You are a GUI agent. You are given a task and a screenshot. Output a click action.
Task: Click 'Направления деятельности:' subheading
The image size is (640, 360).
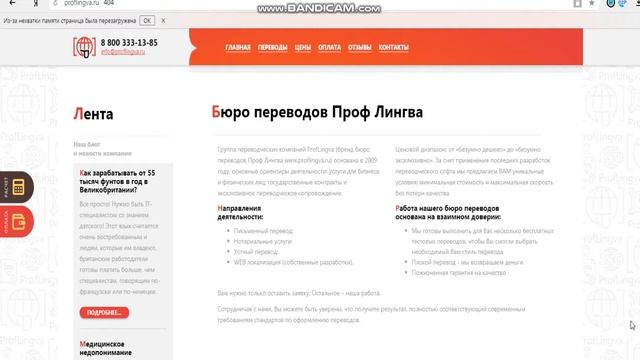point(240,213)
